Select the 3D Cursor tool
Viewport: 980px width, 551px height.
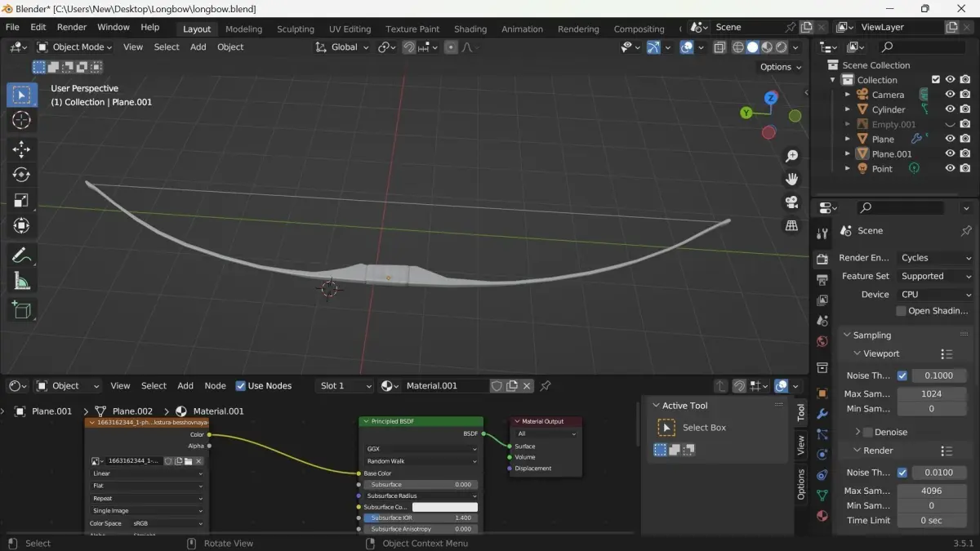(x=22, y=121)
